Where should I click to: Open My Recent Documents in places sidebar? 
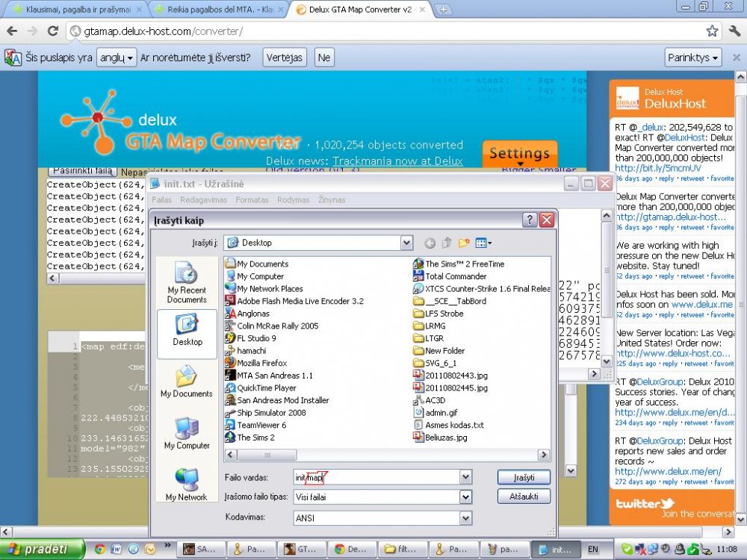(x=187, y=282)
